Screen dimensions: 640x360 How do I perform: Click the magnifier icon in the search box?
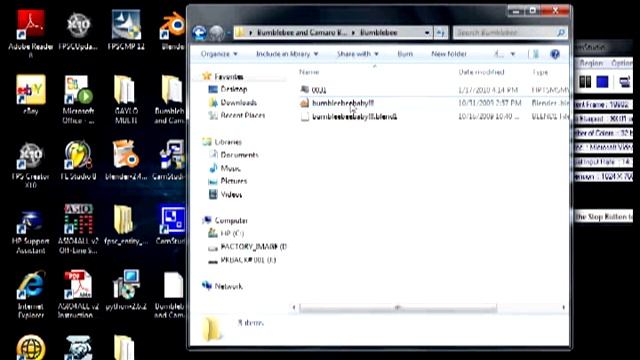coord(561,32)
